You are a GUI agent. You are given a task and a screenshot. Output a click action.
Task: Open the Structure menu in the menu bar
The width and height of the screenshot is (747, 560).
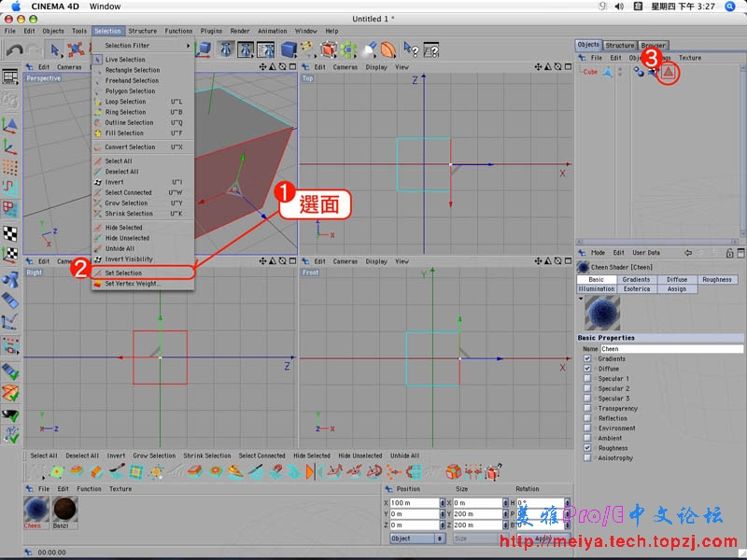tap(143, 31)
